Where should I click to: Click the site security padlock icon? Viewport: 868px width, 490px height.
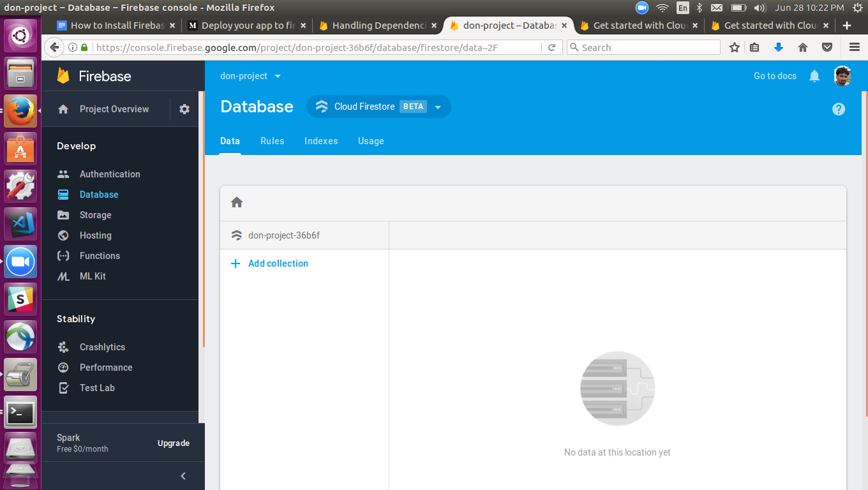[x=84, y=47]
